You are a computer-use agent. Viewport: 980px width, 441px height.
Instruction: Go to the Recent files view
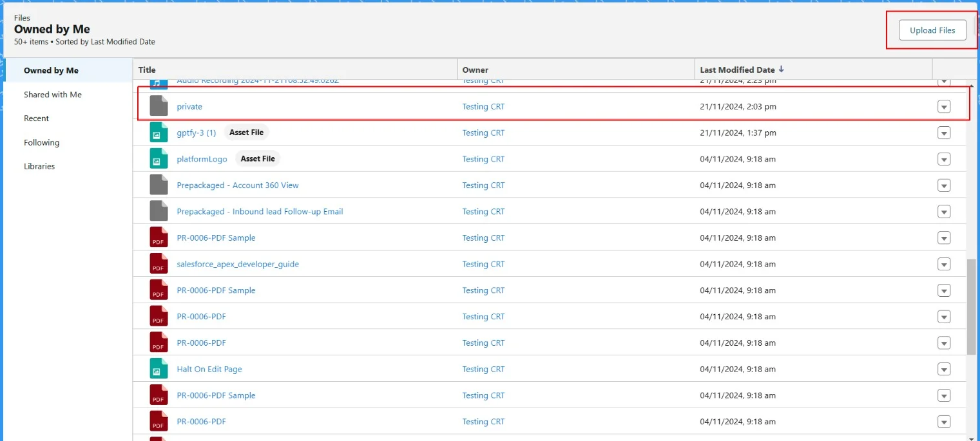(36, 118)
